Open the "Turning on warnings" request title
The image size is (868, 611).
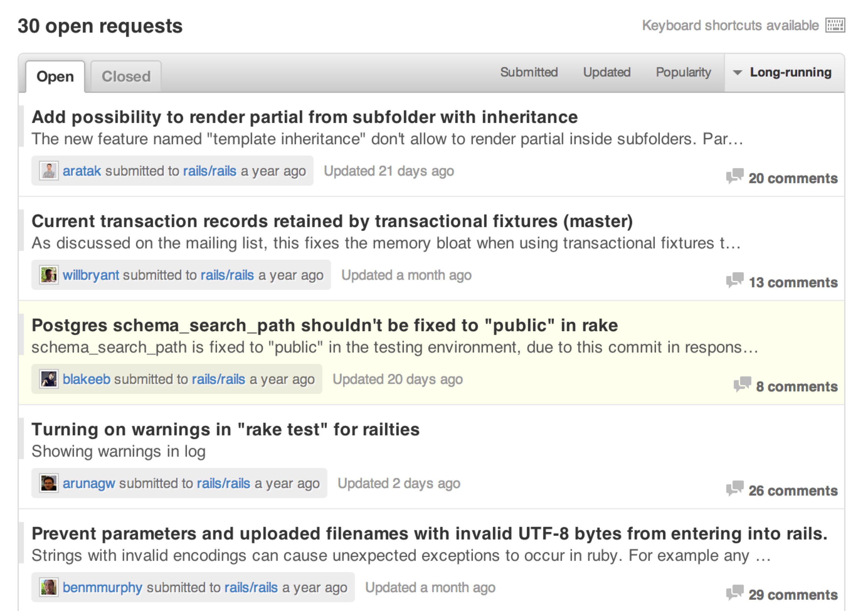[225, 429]
